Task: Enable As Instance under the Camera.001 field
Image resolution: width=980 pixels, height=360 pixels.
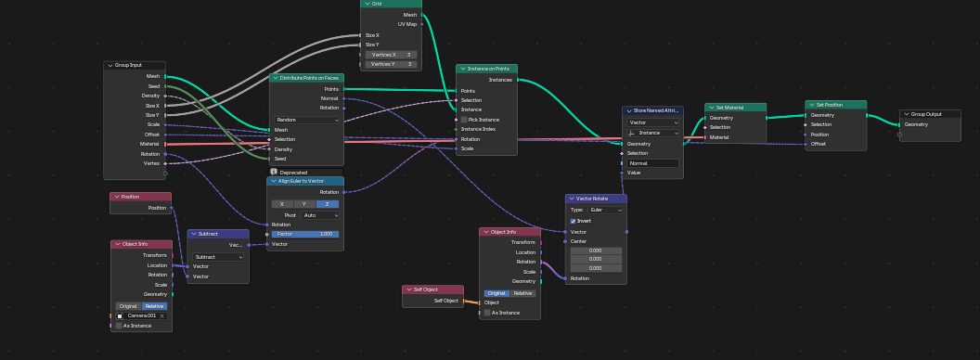Action: 119,326
